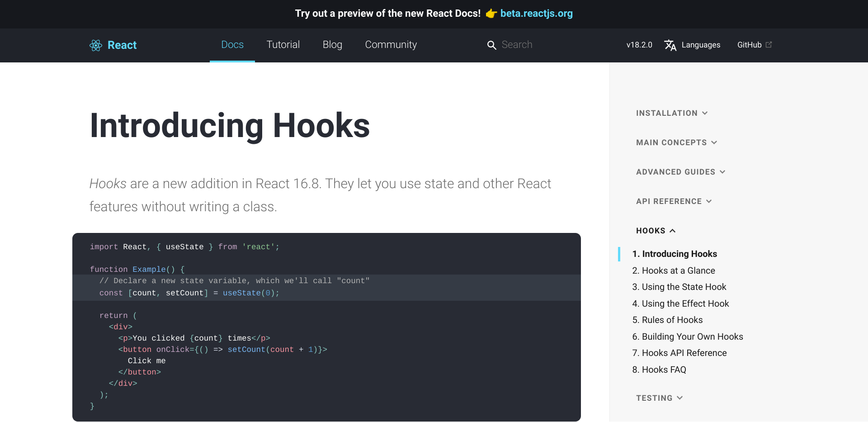Click the React home link text
The width and height of the screenshot is (868, 422).
[x=122, y=45]
